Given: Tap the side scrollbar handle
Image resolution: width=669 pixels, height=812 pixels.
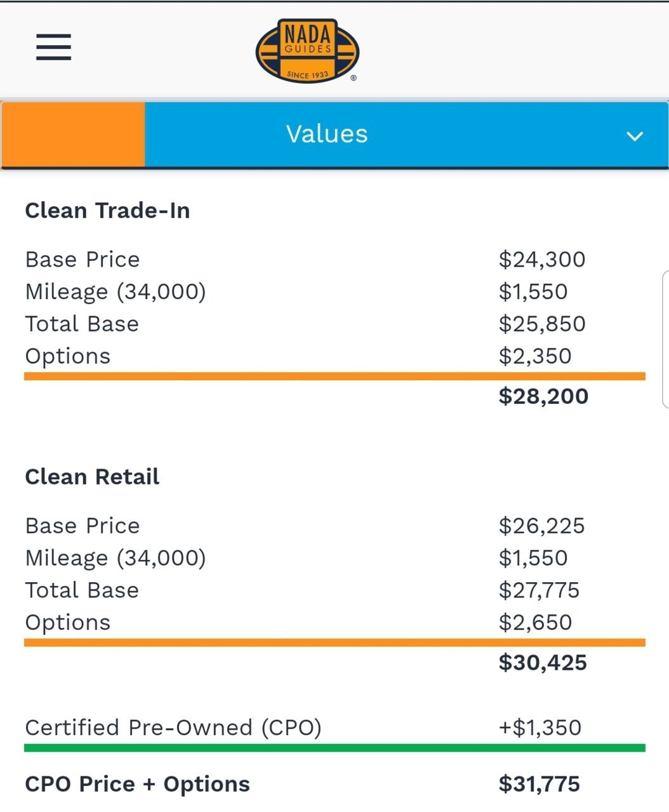Looking at the screenshot, I should pos(665,338).
